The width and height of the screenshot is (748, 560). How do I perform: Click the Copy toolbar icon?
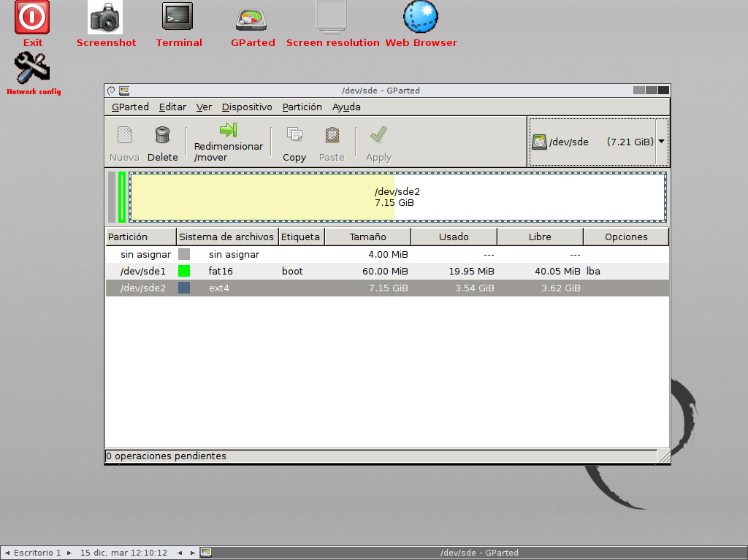pos(294,135)
